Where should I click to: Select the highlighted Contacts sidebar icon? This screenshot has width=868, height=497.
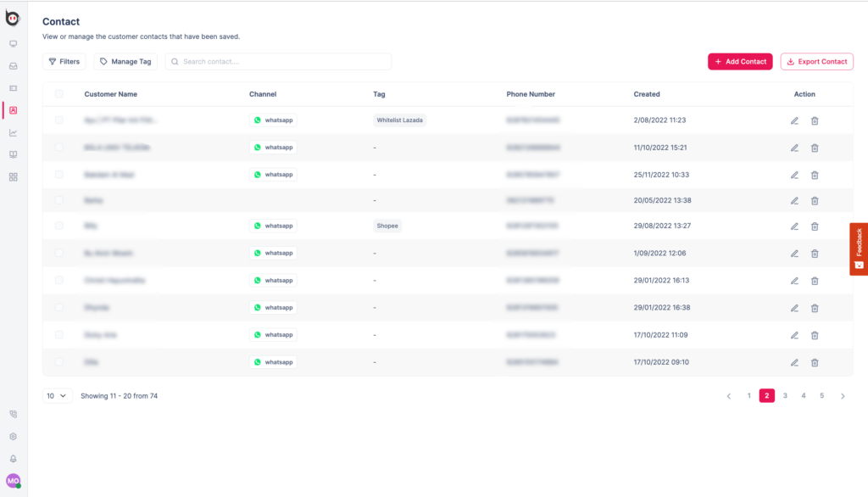click(x=13, y=109)
